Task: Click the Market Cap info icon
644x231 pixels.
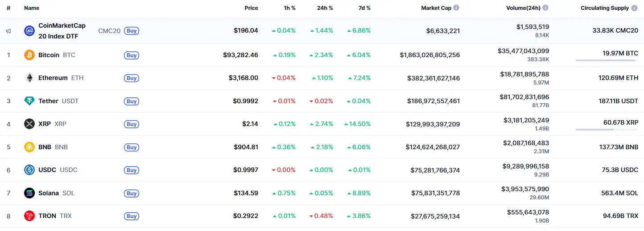Action: 456,8
